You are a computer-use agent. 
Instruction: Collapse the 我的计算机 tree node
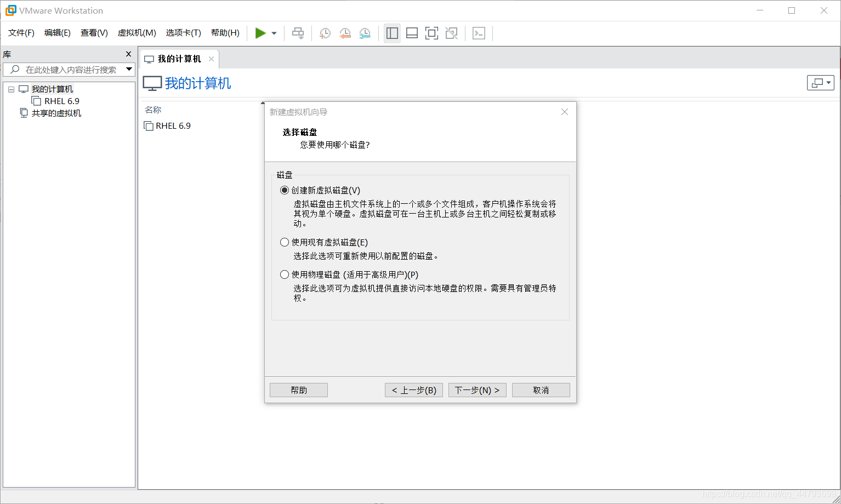[x=11, y=89]
